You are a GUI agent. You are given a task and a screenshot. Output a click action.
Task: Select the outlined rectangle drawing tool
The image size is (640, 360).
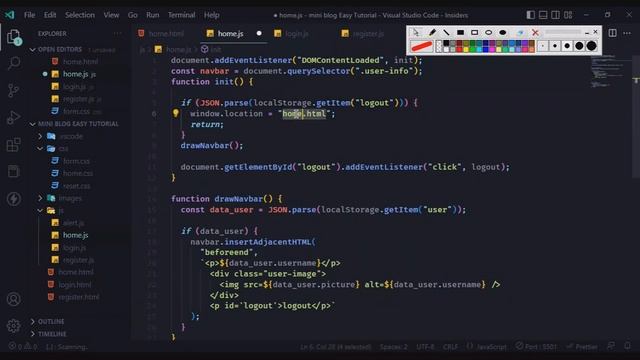[x=474, y=32]
